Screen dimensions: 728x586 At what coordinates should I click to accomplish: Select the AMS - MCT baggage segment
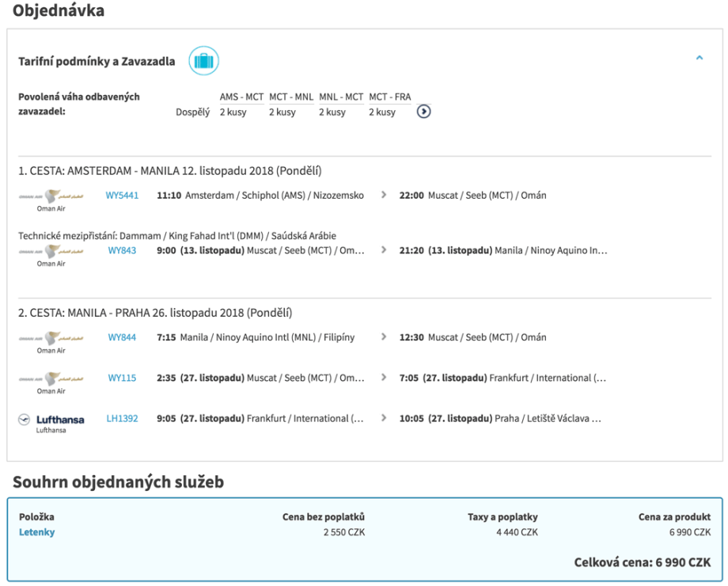[241, 97]
